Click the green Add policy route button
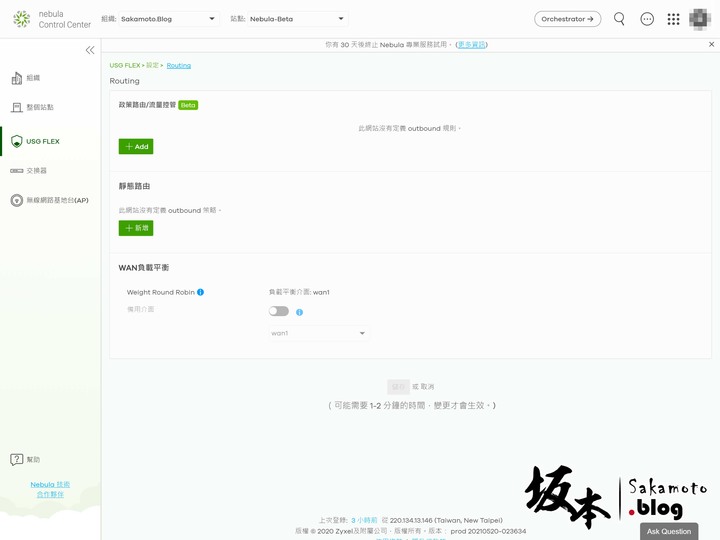This screenshot has height=540, width=720. click(136, 146)
